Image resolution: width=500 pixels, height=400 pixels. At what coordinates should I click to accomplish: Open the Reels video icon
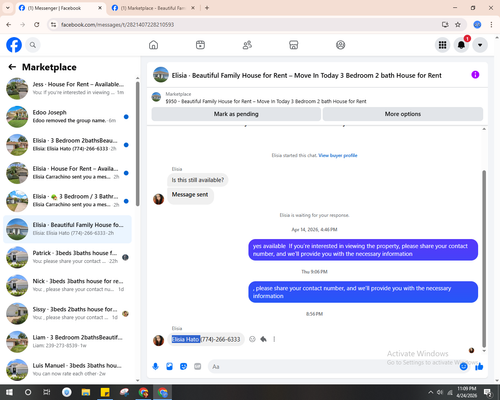point(200,45)
